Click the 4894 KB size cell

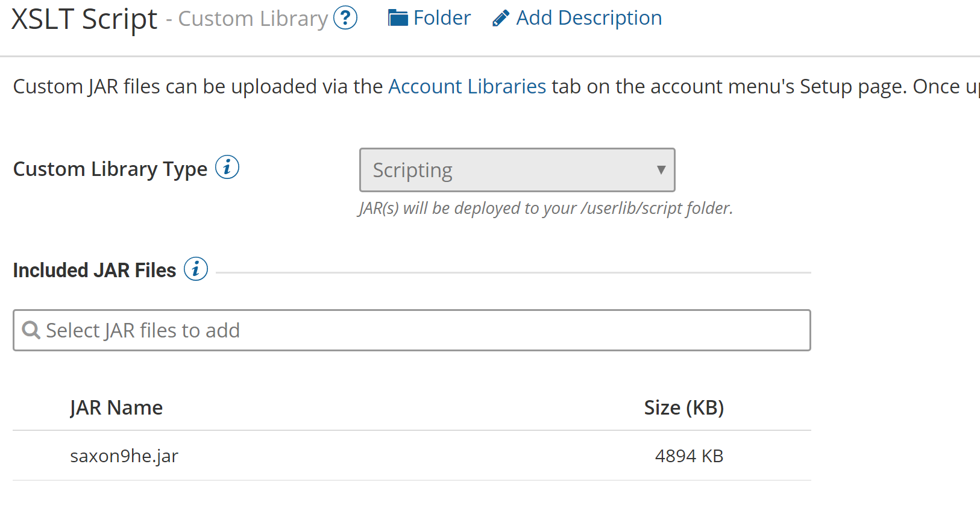pyautogui.click(x=689, y=456)
